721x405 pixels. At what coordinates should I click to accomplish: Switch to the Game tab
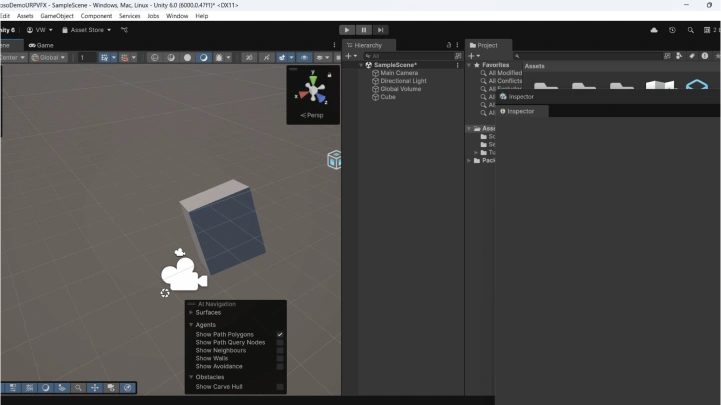pos(41,46)
